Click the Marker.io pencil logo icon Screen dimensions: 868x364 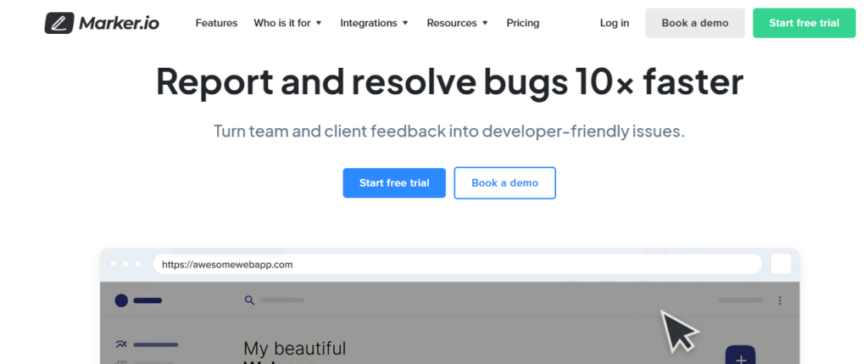pyautogui.click(x=59, y=23)
